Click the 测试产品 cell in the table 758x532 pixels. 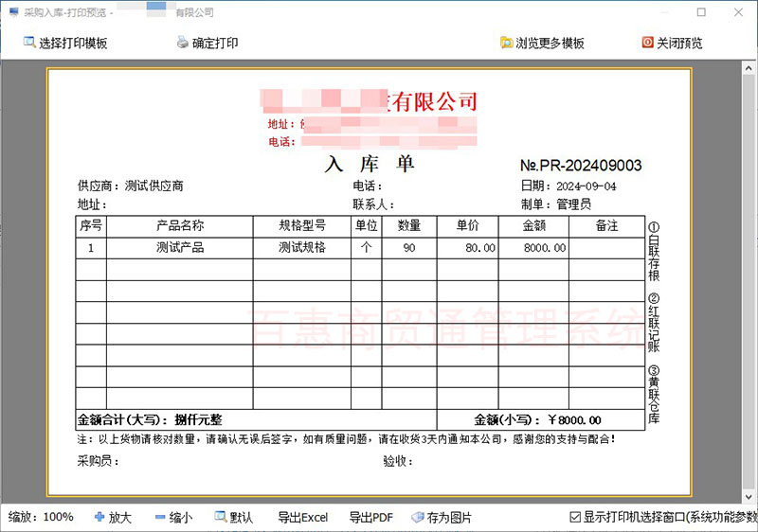pyautogui.click(x=180, y=248)
